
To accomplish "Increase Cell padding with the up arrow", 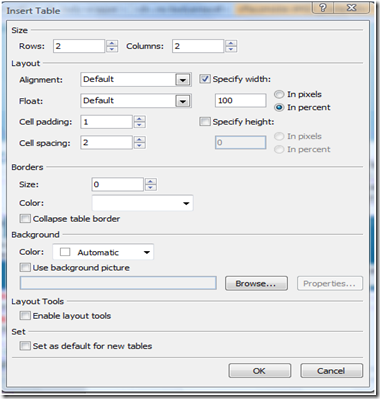I will [140, 119].
